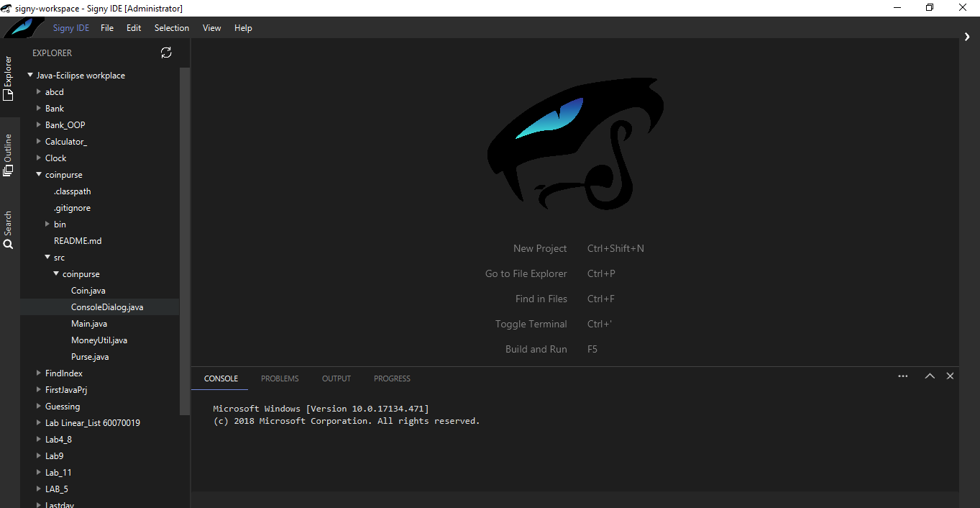Click the New Project shortcut link
Screen dimensions: 980x508
point(540,248)
